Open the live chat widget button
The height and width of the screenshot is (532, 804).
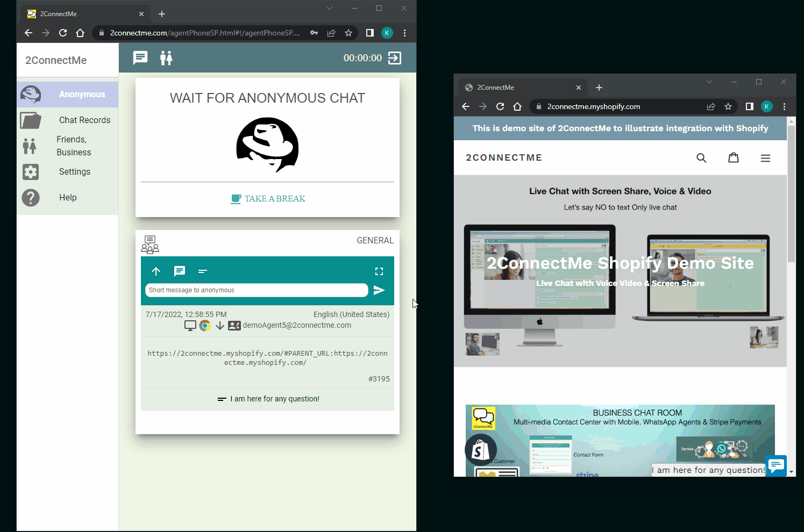(x=776, y=465)
